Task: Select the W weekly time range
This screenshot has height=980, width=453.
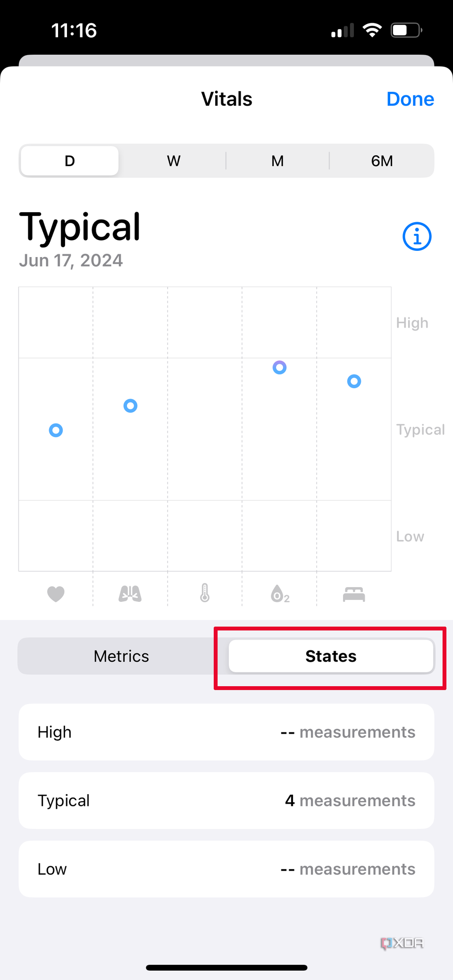Action: click(x=173, y=160)
